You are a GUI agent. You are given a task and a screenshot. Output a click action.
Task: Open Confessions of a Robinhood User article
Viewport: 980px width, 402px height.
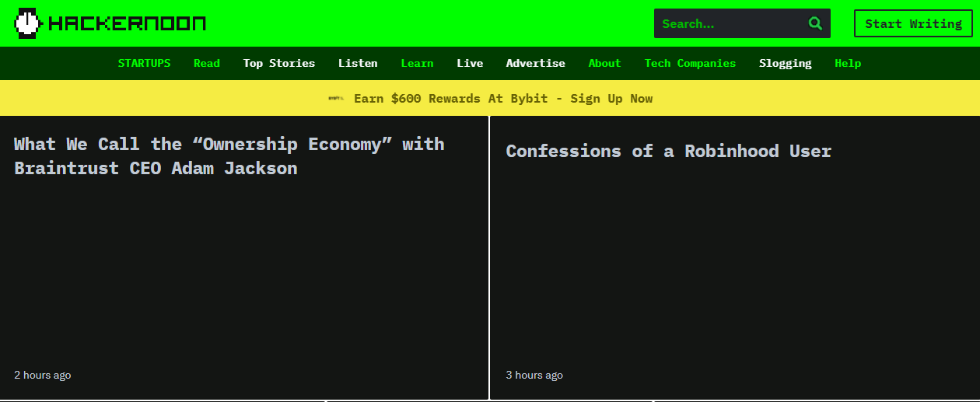point(669,152)
